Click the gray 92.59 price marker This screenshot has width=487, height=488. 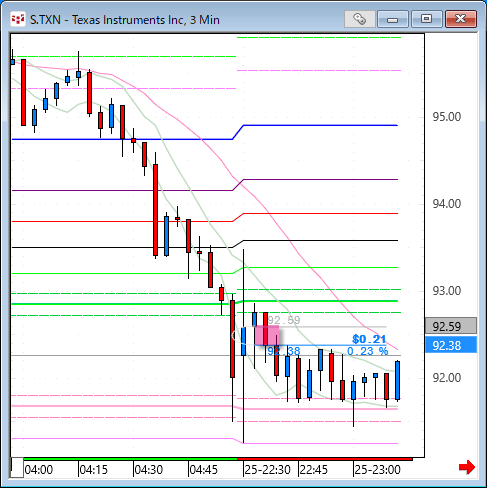click(x=451, y=326)
